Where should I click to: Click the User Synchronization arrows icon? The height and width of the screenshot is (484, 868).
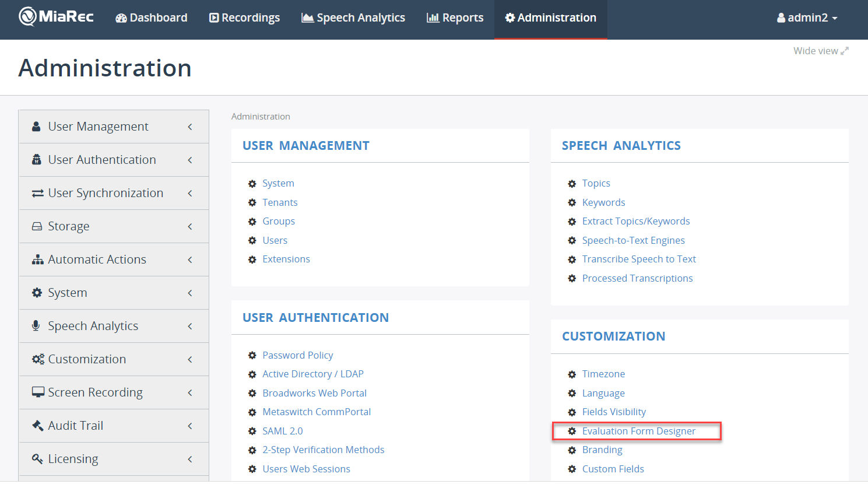click(x=37, y=193)
